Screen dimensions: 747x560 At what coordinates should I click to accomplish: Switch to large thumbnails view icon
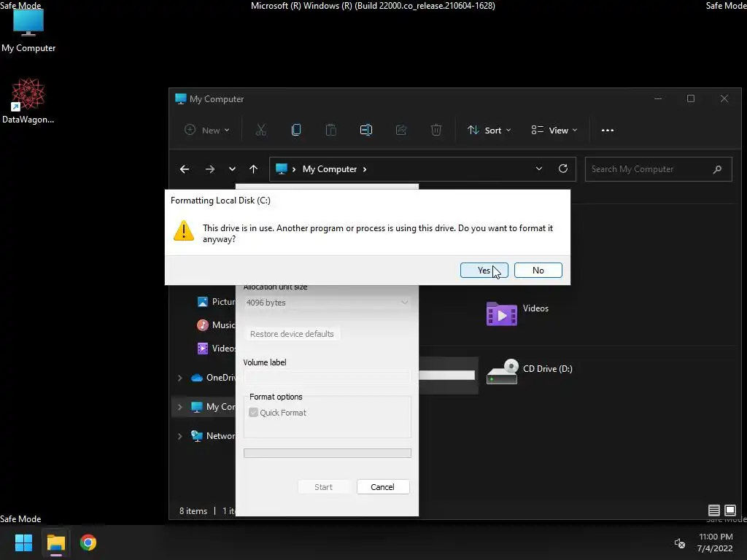click(729, 510)
